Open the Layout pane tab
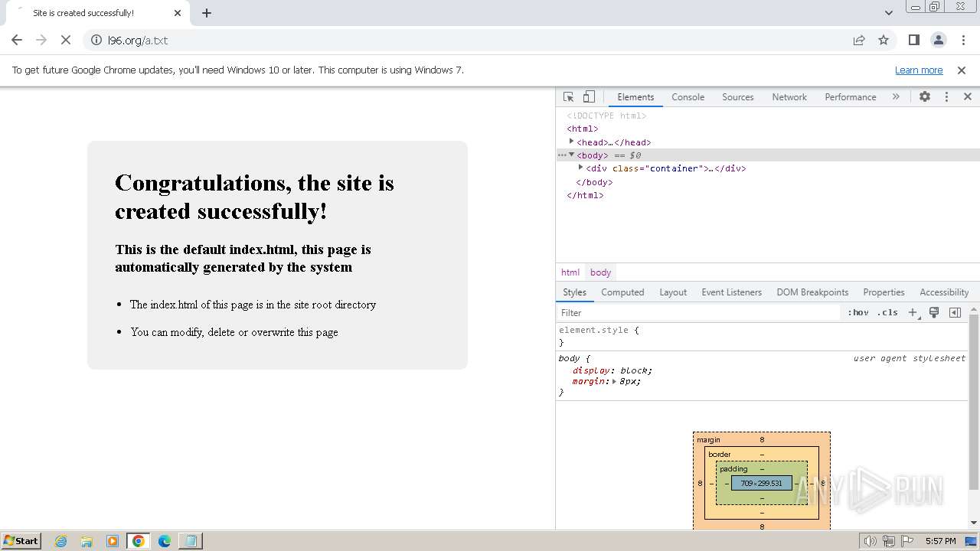Viewport: 980px width, 551px height. tap(673, 292)
